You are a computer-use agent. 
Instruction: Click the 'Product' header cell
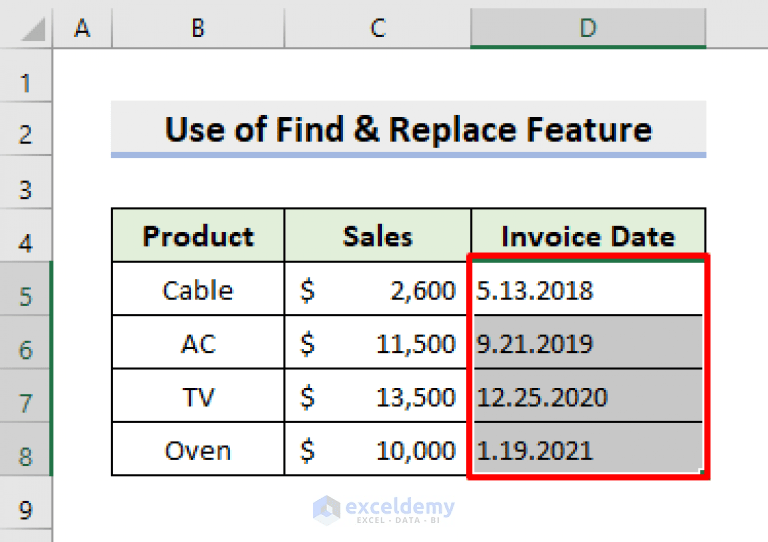pyautogui.click(x=198, y=236)
